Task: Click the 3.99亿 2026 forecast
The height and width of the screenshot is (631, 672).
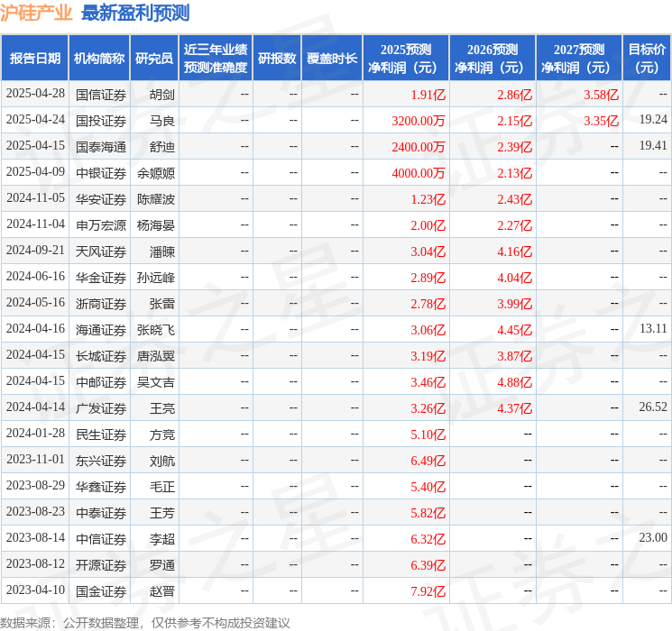Action: [515, 304]
